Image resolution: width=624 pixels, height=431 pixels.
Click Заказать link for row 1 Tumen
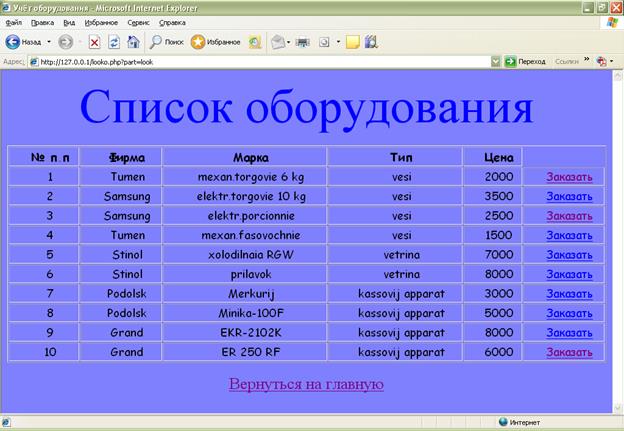pyautogui.click(x=569, y=177)
